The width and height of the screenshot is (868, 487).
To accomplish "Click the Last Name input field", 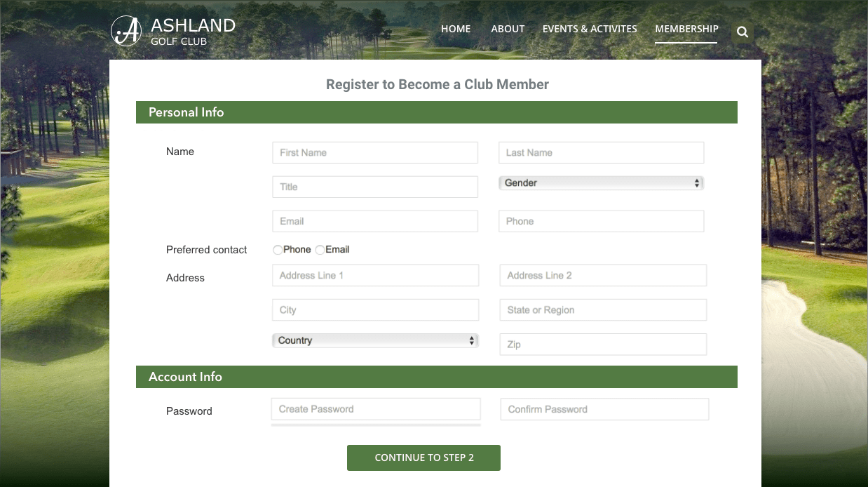I will click(601, 152).
